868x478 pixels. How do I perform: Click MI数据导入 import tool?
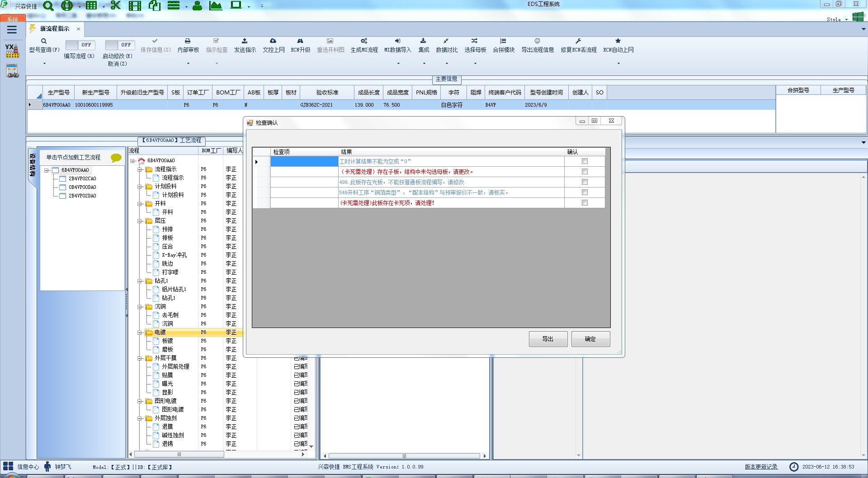click(398, 46)
